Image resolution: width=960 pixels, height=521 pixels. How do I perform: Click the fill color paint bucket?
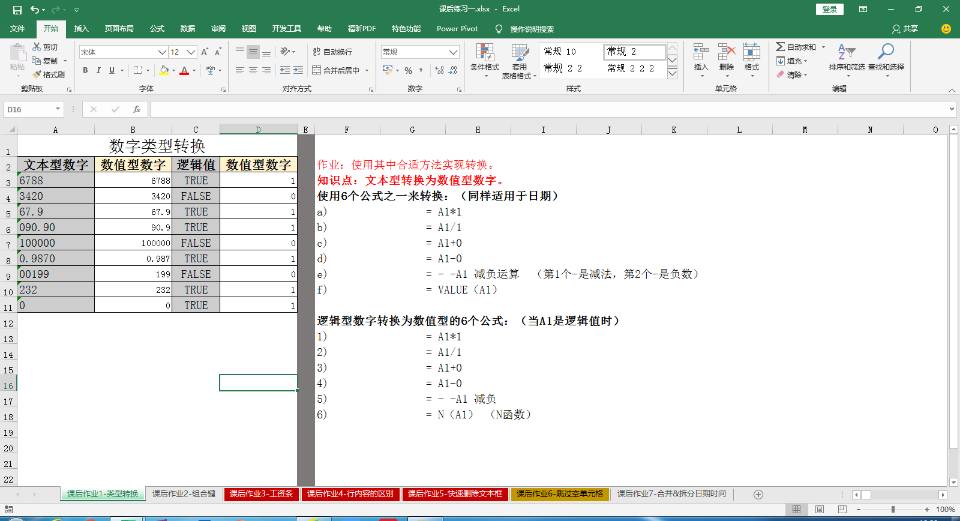pos(163,70)
